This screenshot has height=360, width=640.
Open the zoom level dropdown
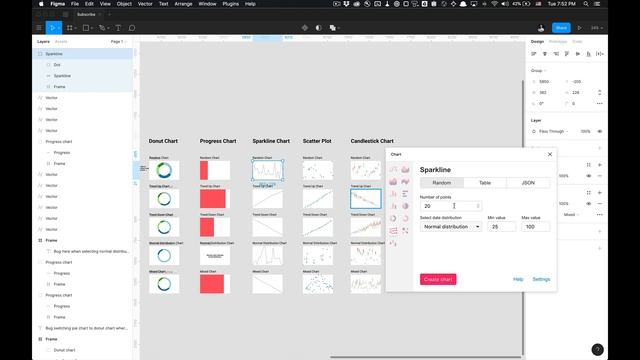(596, 28)
